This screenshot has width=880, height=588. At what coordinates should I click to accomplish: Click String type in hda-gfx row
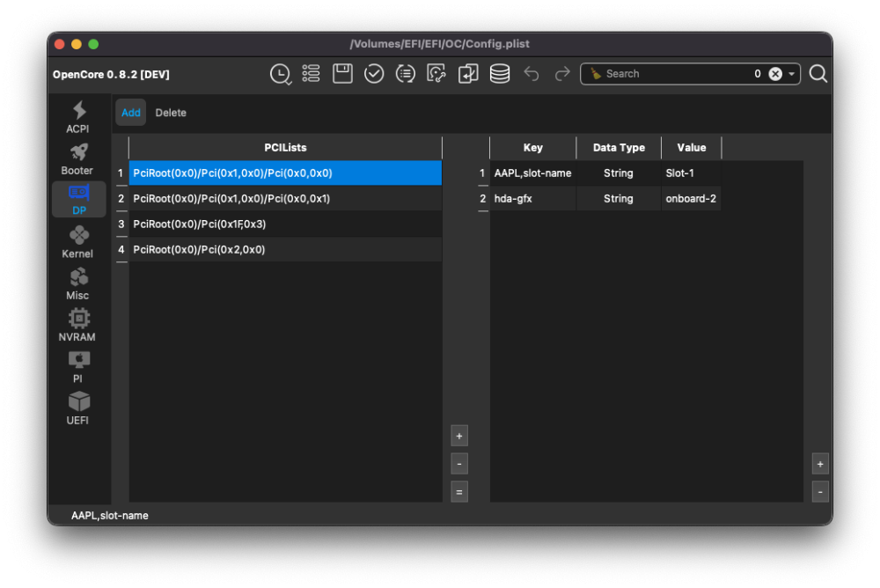[x=619, y=198]
